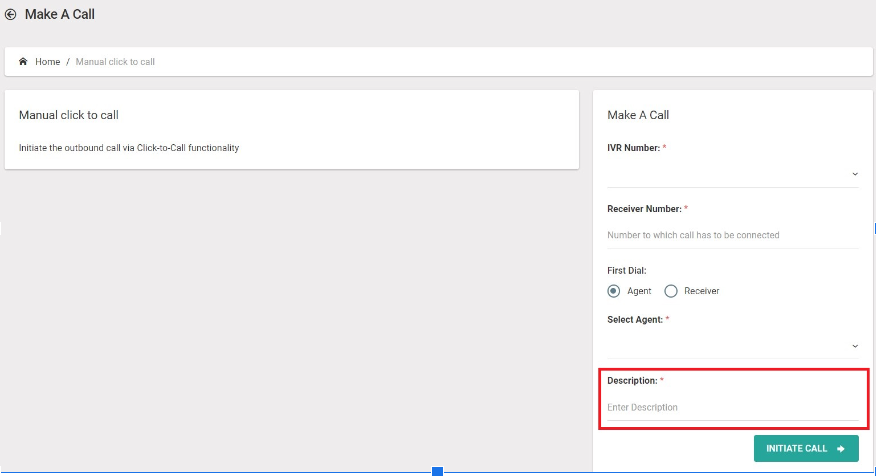Click the Description field label

pyautogui.click(x=632, y=380)
